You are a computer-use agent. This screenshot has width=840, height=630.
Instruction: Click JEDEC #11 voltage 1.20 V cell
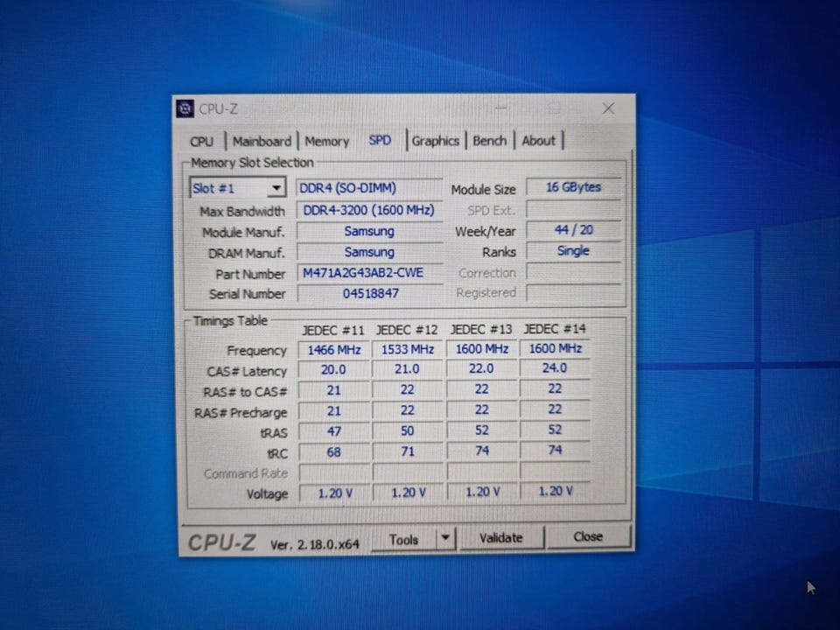(x=335, y=493)
